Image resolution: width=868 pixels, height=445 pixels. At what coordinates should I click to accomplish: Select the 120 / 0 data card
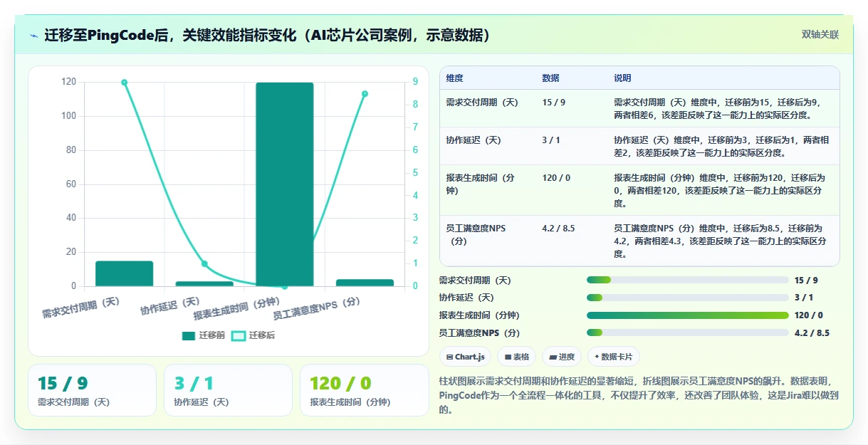pos(364,390)
